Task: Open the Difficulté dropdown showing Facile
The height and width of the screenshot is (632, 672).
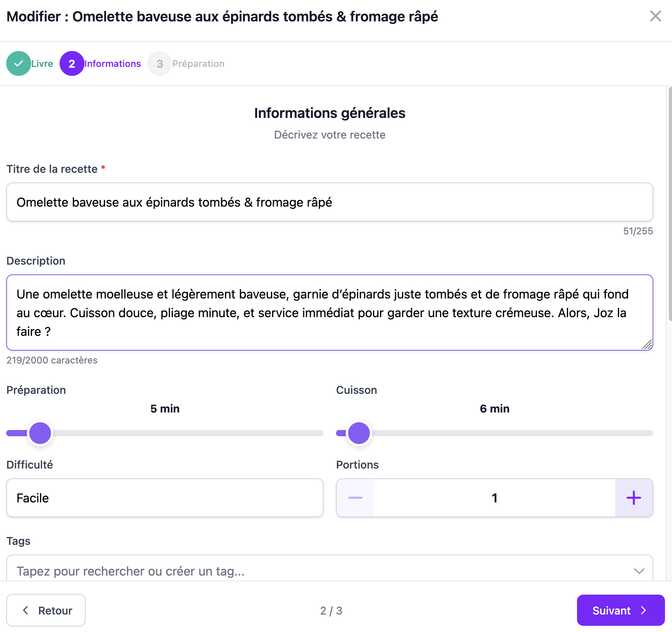Action: tap(165, 498)
